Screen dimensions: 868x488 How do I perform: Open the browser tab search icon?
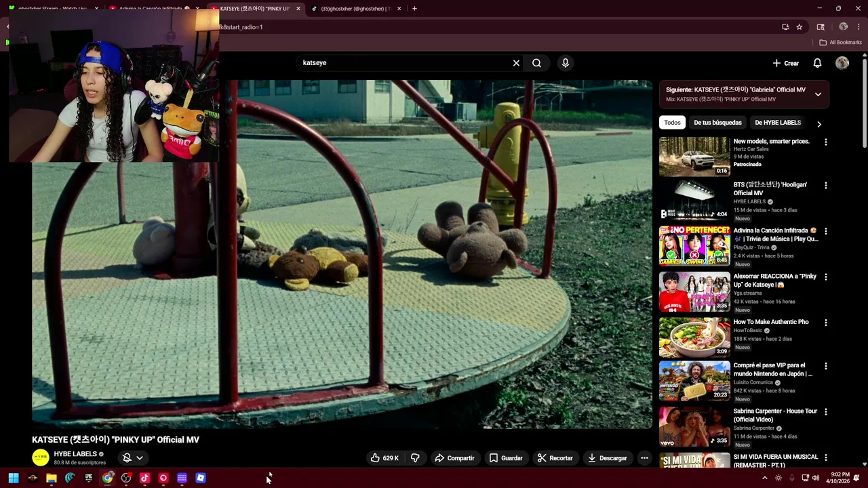click(821, 27)
